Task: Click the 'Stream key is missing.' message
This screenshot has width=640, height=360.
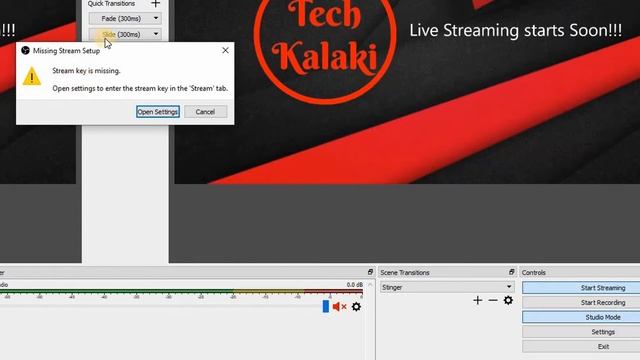Action: pos(87,71)
